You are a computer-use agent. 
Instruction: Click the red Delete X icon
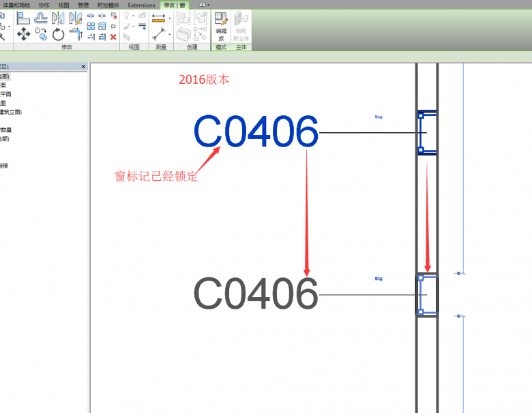113,37
